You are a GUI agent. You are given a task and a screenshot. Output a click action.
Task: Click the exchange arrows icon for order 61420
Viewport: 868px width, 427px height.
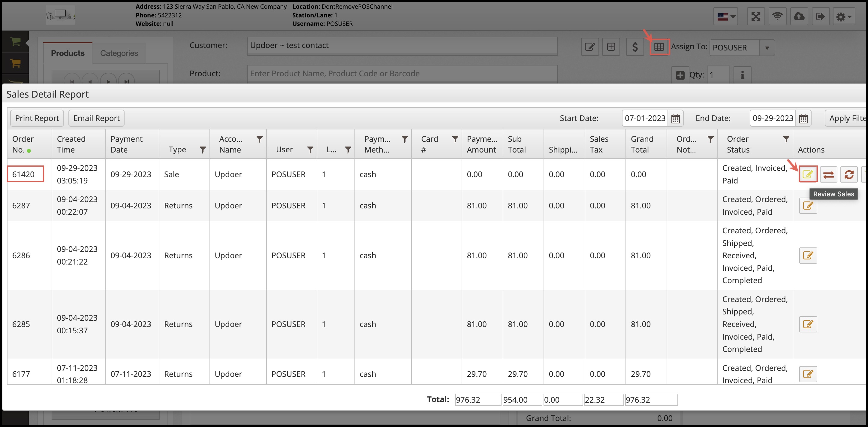pyautogui.click(x=828, y=174)
